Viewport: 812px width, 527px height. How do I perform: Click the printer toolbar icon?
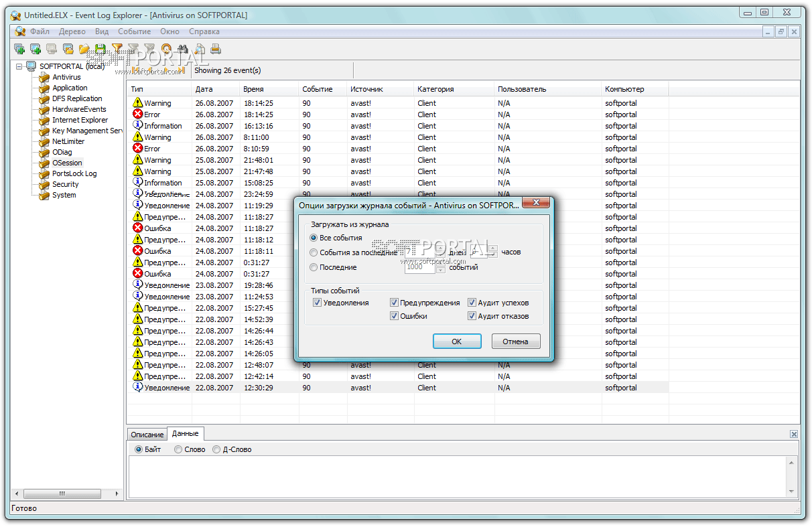[215, 49]
